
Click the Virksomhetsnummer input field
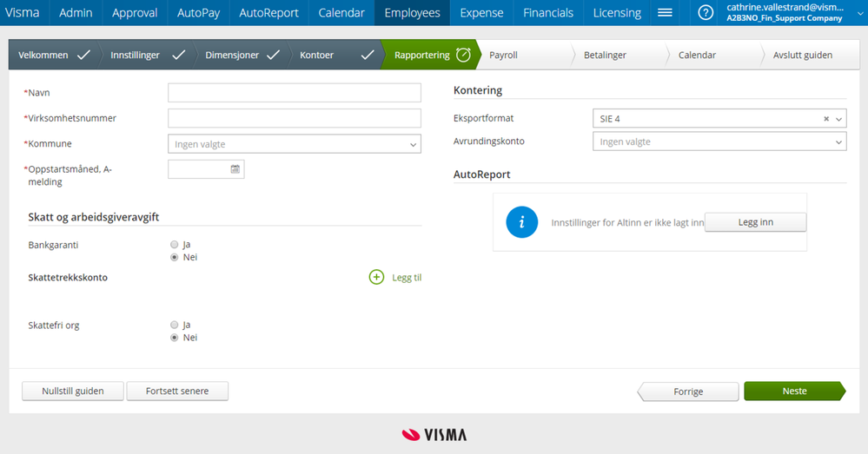[295, 118]
